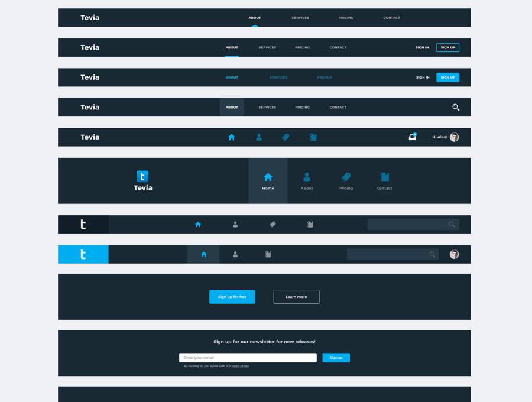Click the user avatar next to "Hi Alan!"
The width and height of the screenshot is (532, 402).
click(454, 137)
